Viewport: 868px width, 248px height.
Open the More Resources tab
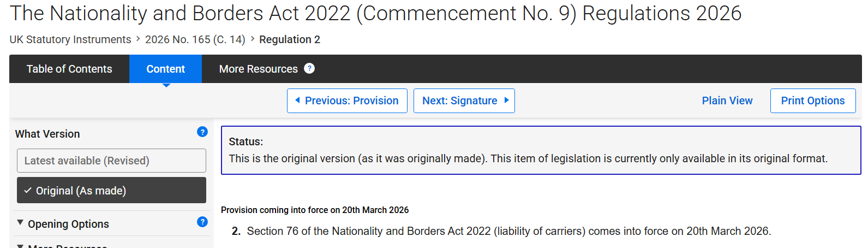click(258, 69)
